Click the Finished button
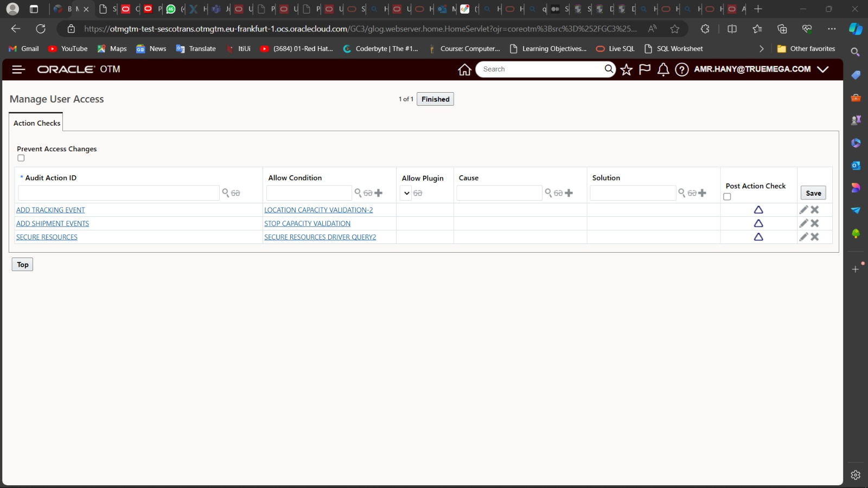868x488 pixels. (435, 99)
